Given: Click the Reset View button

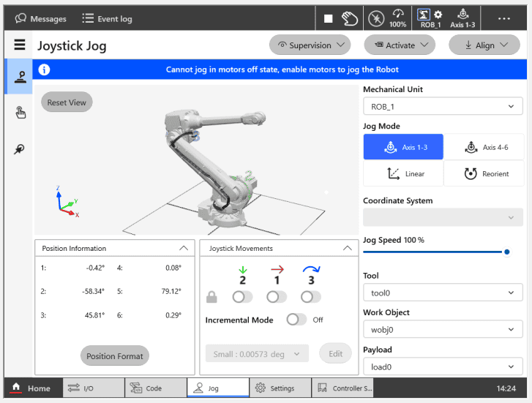Looking at the screenshot, I should point(67,102).
